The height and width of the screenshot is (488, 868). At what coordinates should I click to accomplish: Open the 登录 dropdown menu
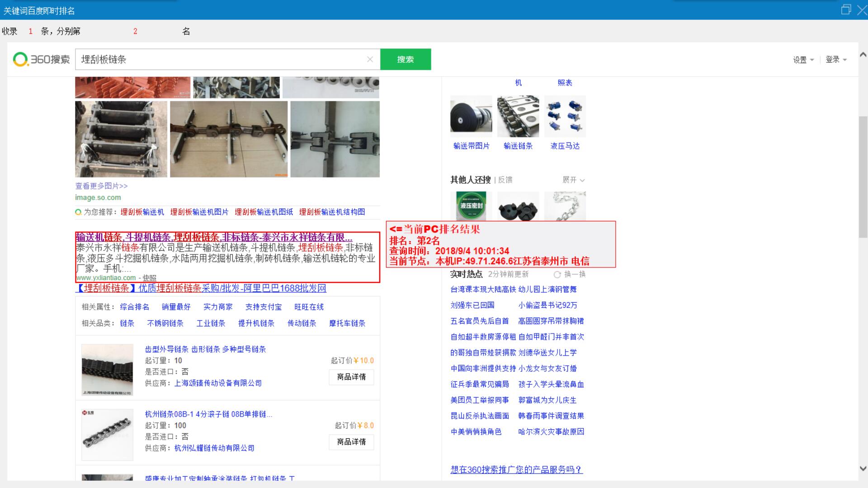(835, 60)
